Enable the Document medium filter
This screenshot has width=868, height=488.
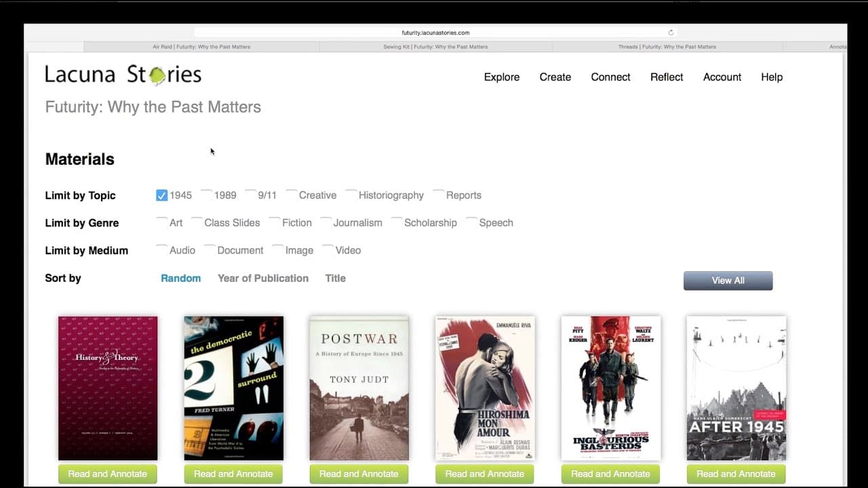(210, 250)
